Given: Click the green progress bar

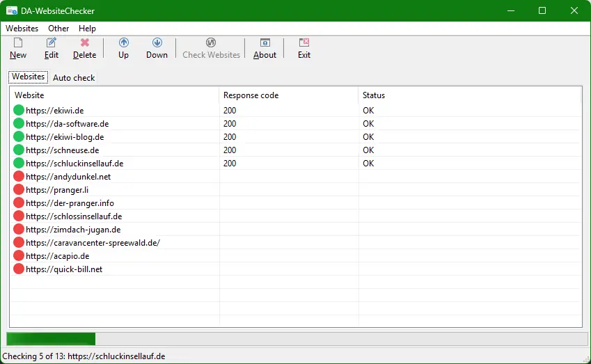Looking at the screenshot, I should [51, 339].
